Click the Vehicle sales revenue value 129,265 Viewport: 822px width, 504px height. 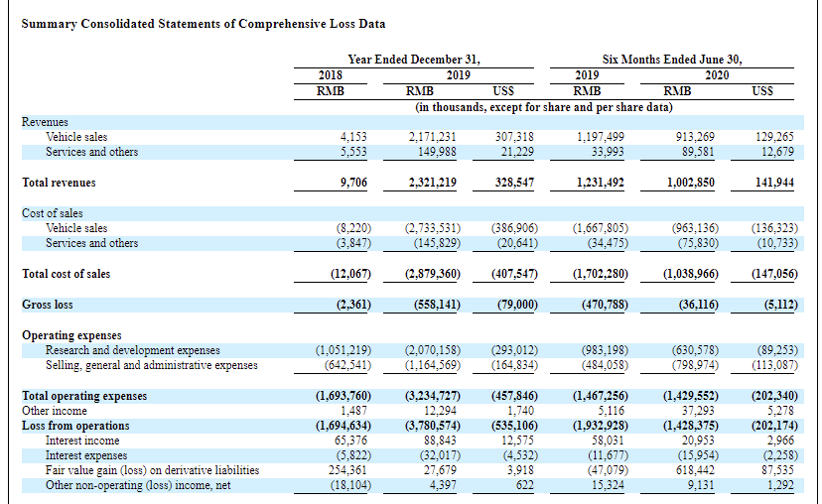774,137
